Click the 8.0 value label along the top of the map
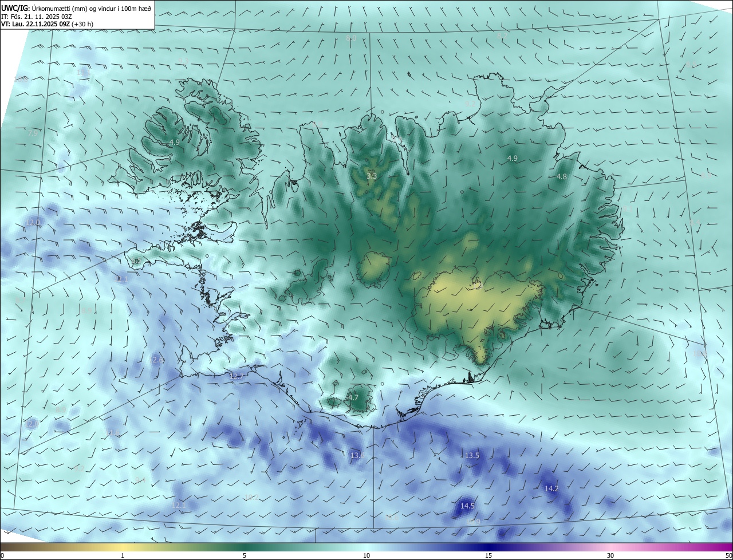This screenshot has height=560, width=733. (x=352, y=38)
